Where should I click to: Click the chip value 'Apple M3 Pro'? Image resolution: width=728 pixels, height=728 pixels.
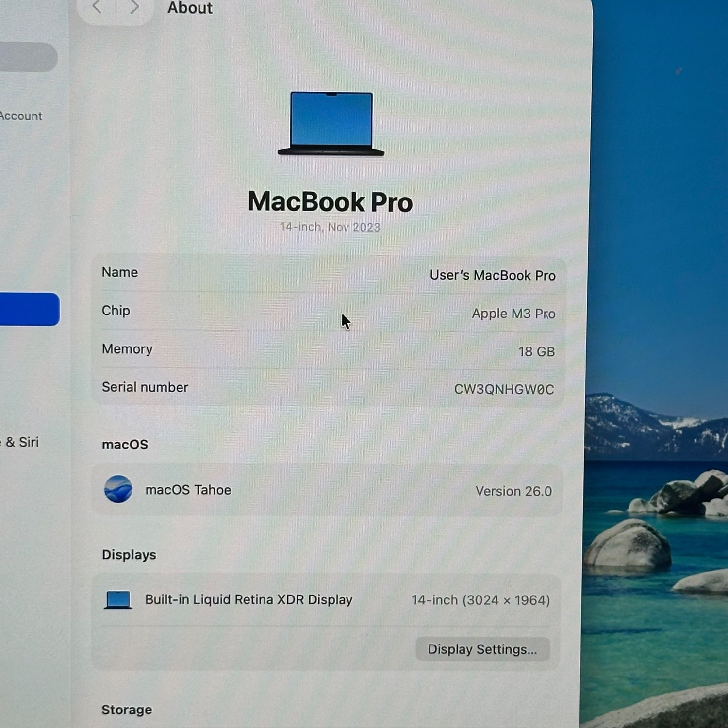[x=513, y=314]
